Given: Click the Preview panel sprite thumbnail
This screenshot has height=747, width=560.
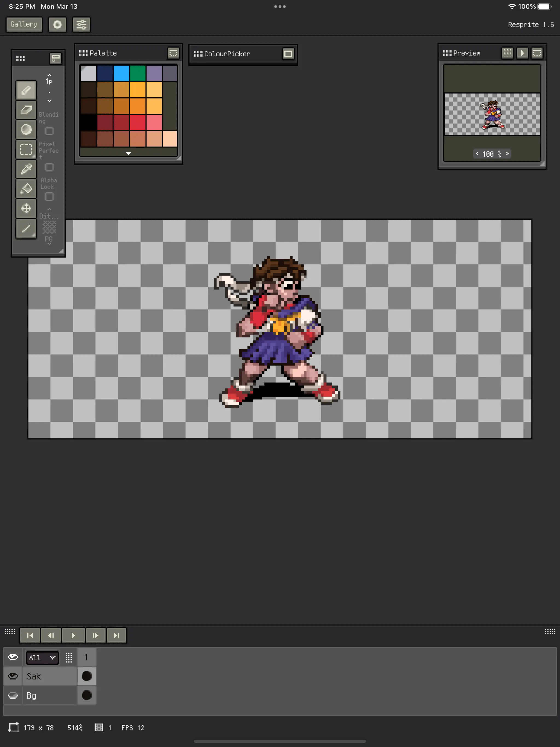Looking at the screenshot, I should [x=492, y=115].
